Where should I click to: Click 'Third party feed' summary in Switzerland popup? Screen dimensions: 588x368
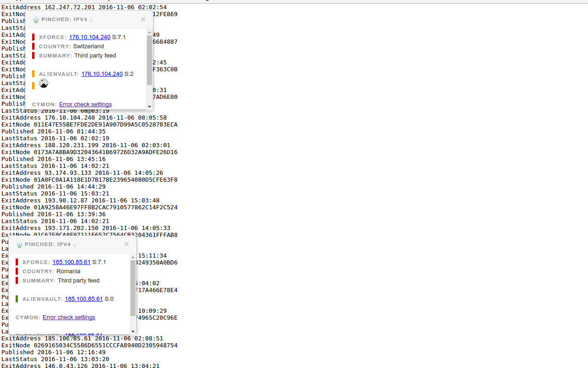coord(95,56)
